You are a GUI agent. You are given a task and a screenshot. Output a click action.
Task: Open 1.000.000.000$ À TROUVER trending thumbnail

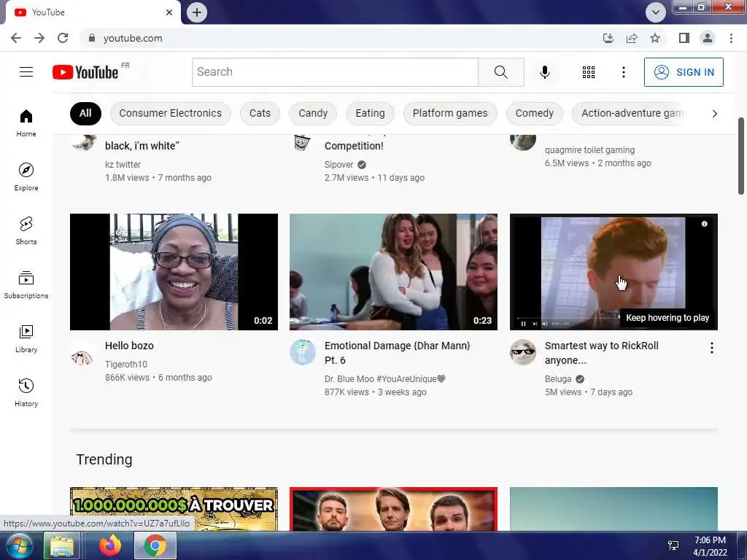coord(174,508)
